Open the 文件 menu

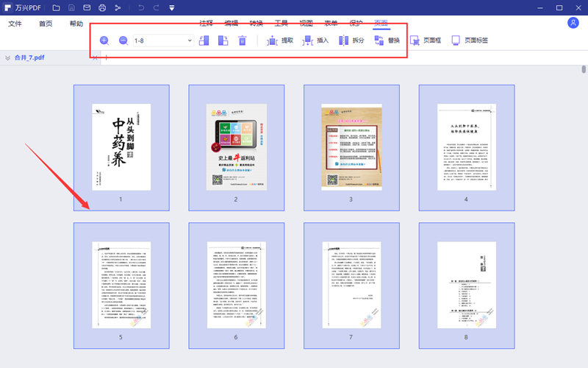pyautogui.click(x=15, y=24)
